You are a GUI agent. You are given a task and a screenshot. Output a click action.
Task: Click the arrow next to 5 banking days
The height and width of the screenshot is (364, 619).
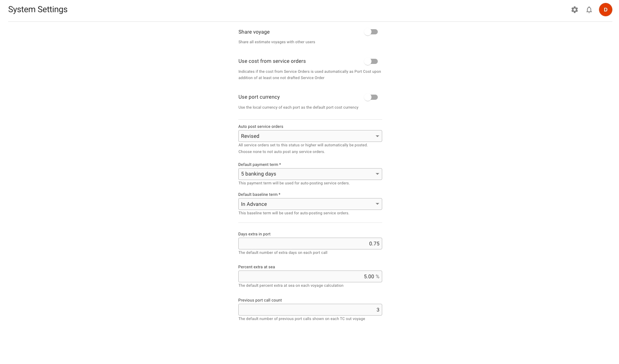point(377,174)
